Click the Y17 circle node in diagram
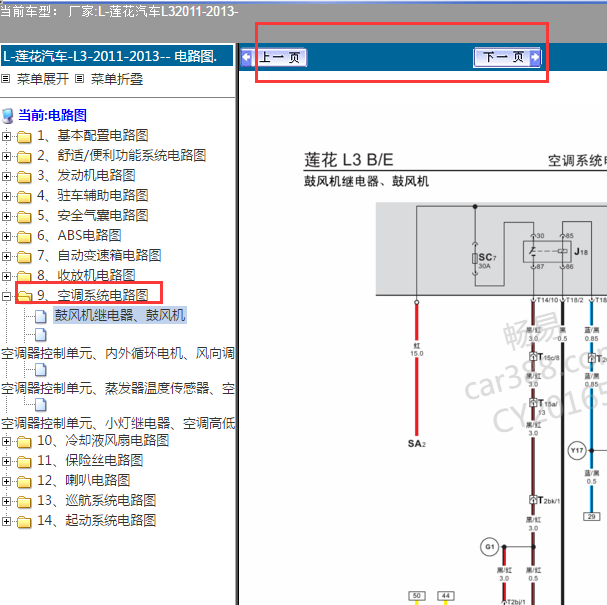Image resolution: width=607 pixels, height=605 pixels. [x=577, y=450]
